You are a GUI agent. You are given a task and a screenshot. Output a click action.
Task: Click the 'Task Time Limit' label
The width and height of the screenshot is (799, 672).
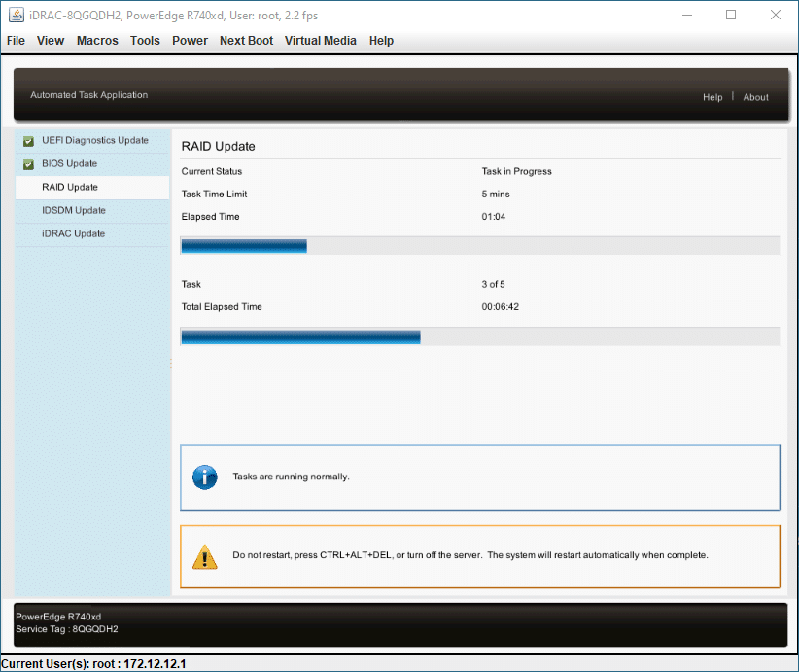point(215,195)
